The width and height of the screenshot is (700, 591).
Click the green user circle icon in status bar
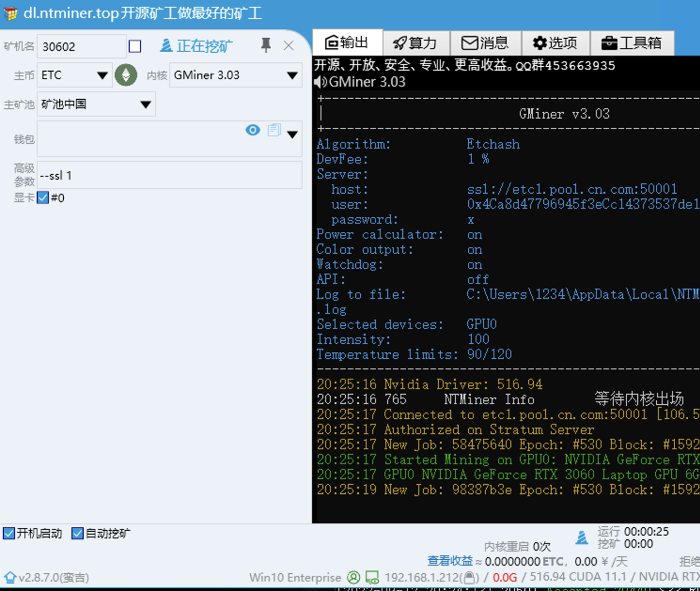(x=354, y=577)
